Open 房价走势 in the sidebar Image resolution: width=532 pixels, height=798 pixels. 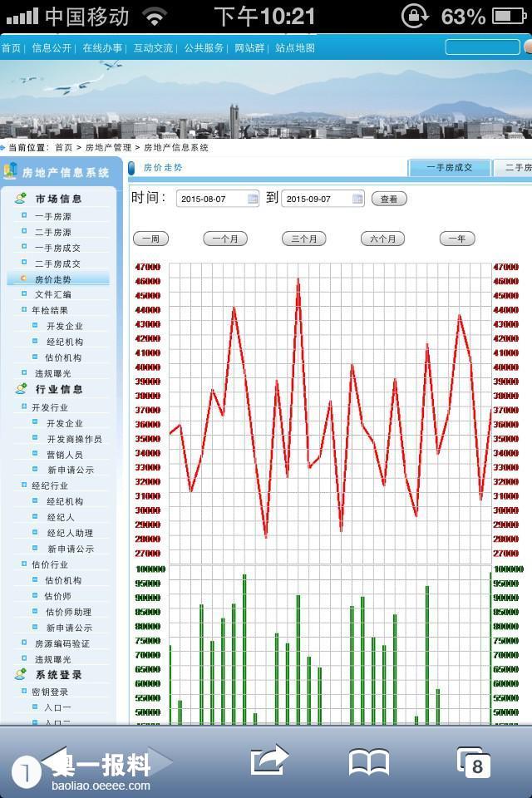52,279
